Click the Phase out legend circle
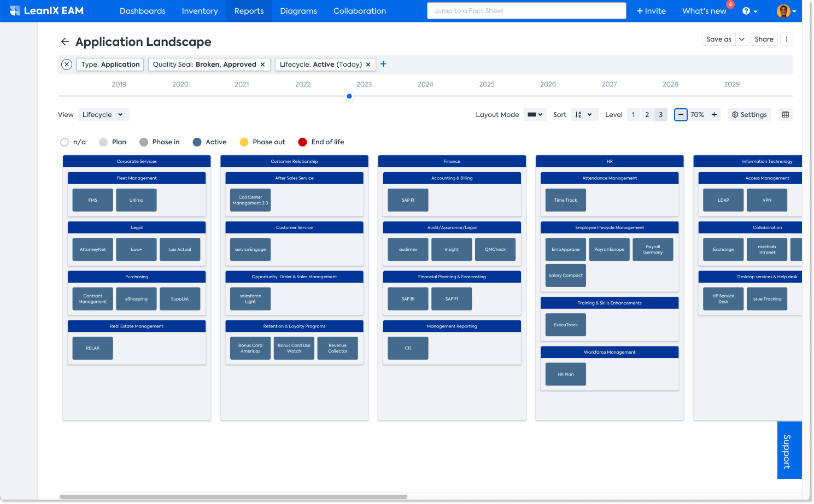 [244, 142]
